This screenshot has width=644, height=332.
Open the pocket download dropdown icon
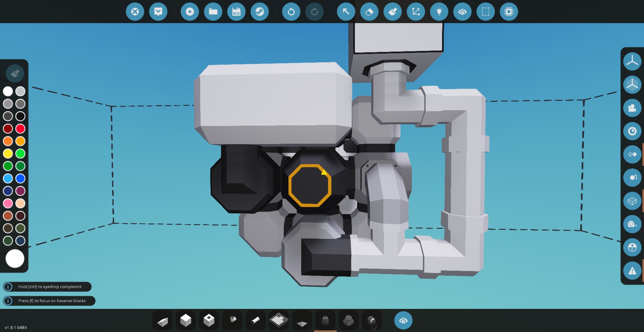click(158, 12)
